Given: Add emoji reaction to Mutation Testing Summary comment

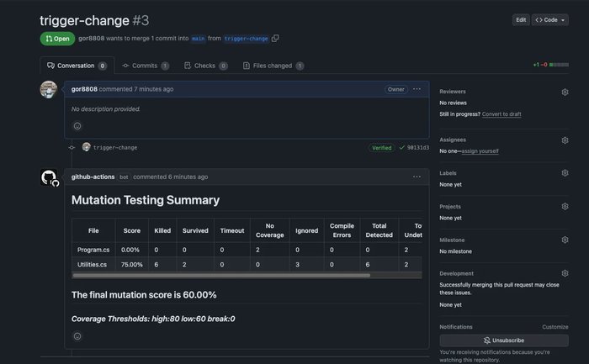Looking at the screenshot, I should pyautogui.click(x=77, y=336).
